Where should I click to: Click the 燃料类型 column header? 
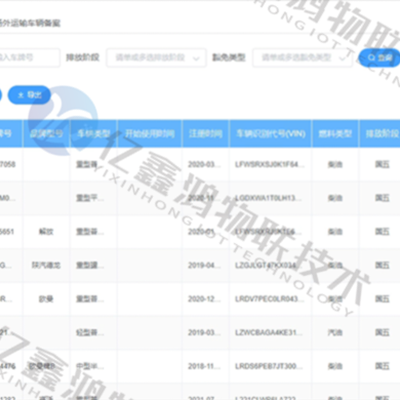[x=335, y=134]
